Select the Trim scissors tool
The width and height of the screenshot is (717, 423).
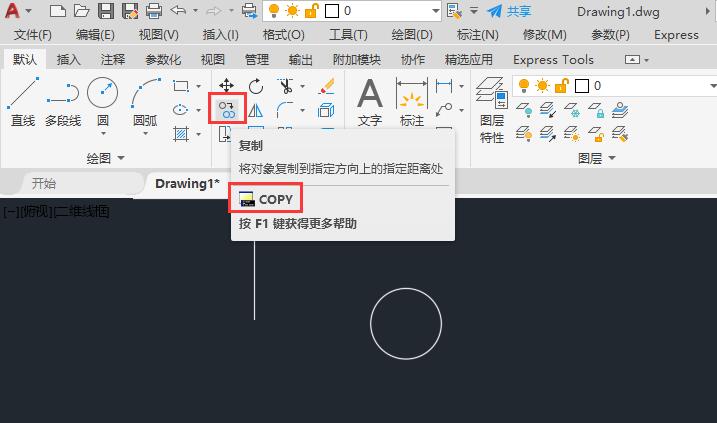click(x=286, y=86)
